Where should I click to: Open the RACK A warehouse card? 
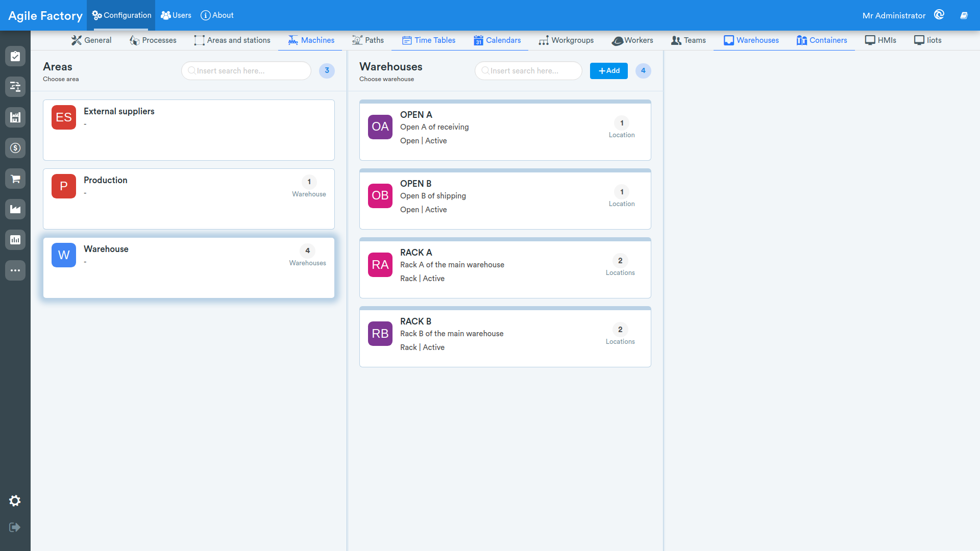pos(505,268)
